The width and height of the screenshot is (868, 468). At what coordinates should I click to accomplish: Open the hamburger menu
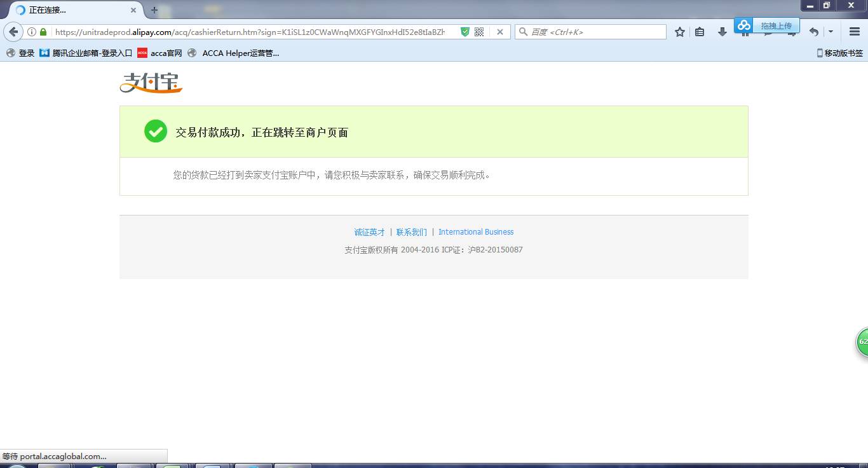(x=855, y=32)
